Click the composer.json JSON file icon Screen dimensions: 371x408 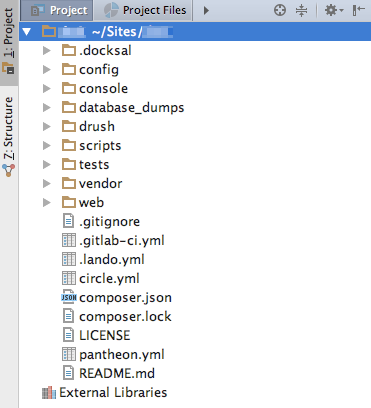tap(69, 297)
